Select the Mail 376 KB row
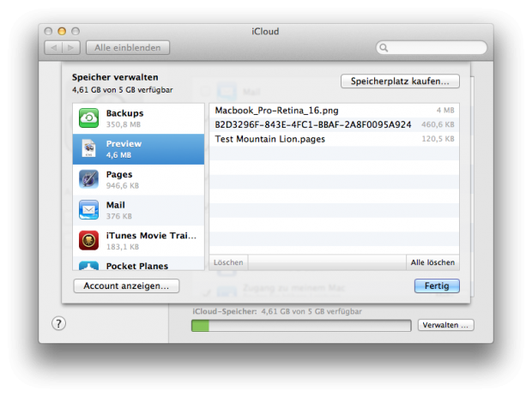532x397 pixels. click(138, 210)
